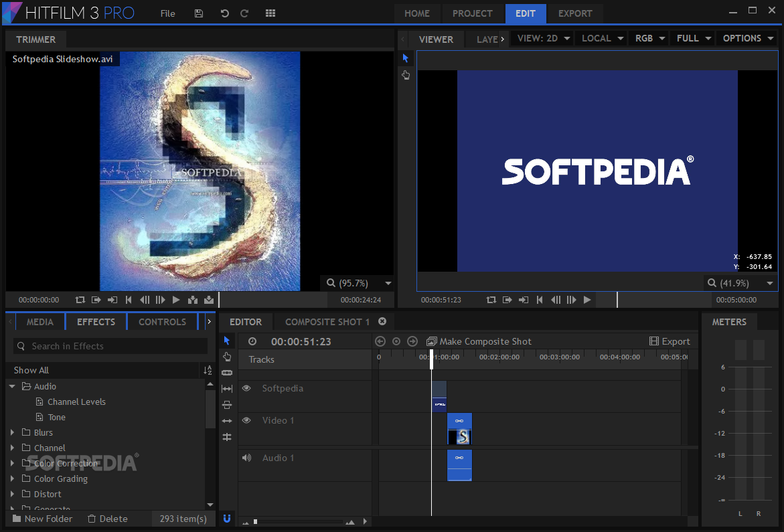Play the timeline in the Viewer

coord(588,300)
